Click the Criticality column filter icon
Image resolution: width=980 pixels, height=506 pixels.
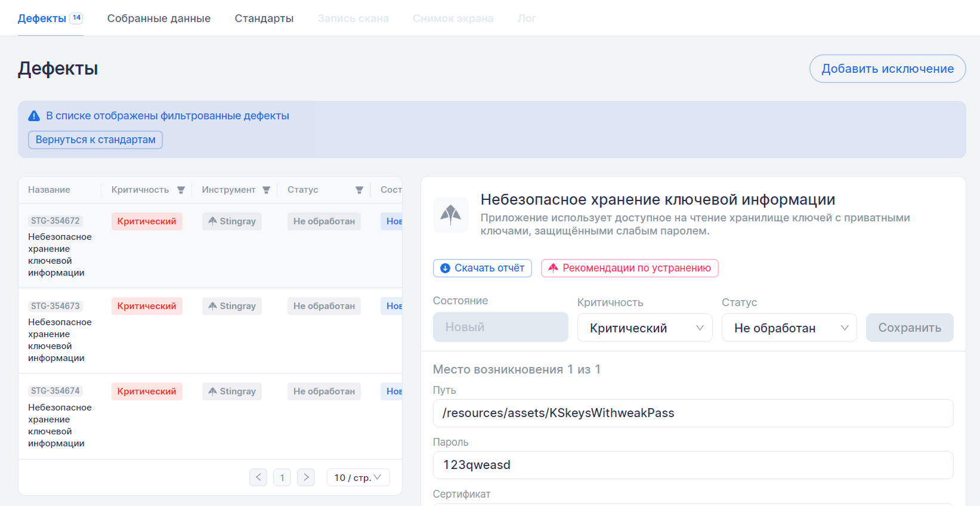(181, 190)
